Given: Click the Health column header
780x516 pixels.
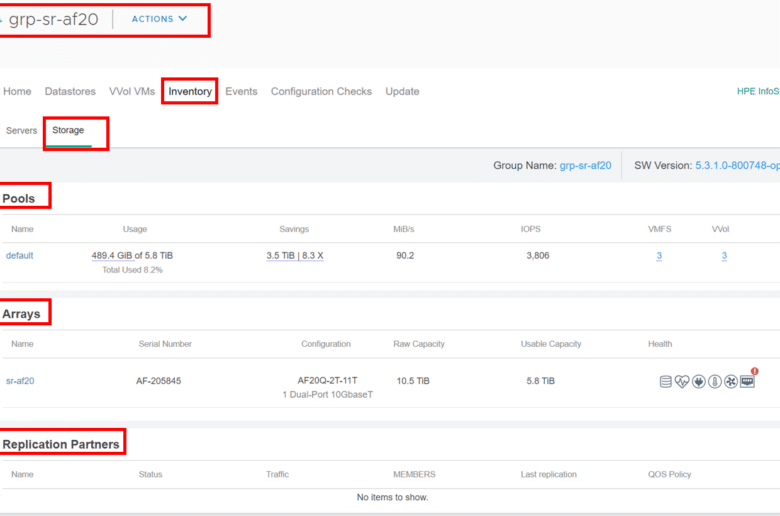Looking at the screenshot, I should [660, 344].
